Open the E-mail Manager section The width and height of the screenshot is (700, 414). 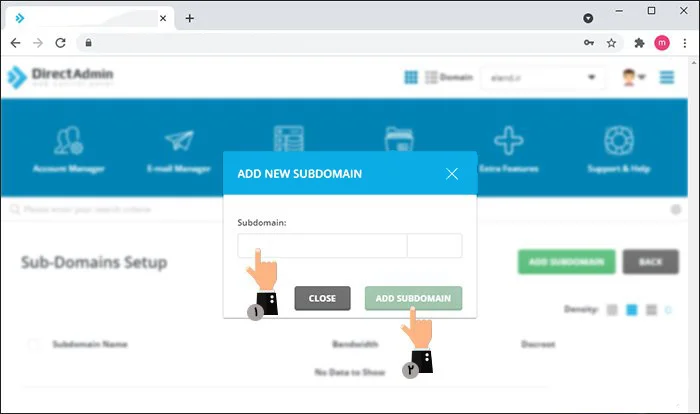pos(179,148)
